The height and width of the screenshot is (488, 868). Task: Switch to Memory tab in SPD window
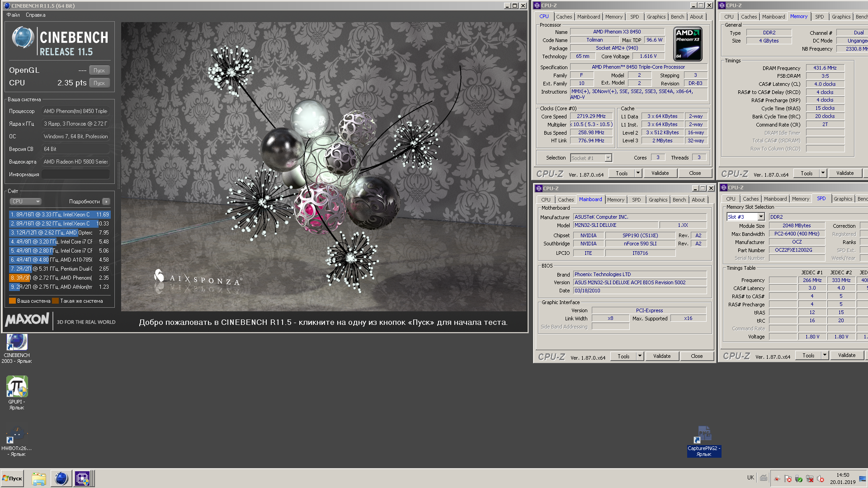(801, 199)
